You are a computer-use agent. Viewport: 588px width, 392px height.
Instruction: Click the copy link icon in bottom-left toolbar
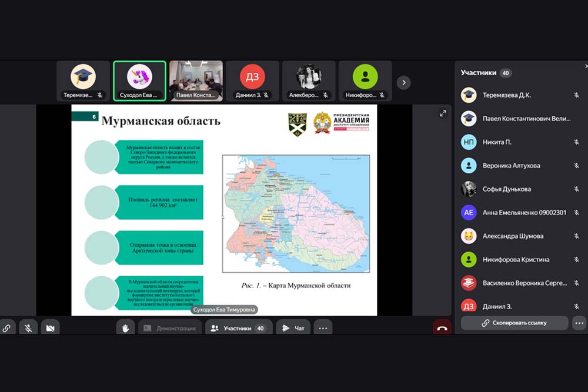coord(6,328)
